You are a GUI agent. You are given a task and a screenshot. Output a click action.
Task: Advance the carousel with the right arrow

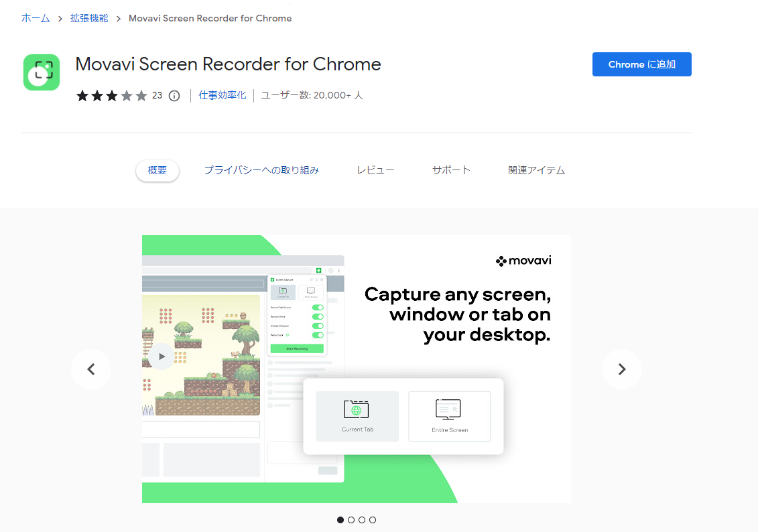coord(621,369)
